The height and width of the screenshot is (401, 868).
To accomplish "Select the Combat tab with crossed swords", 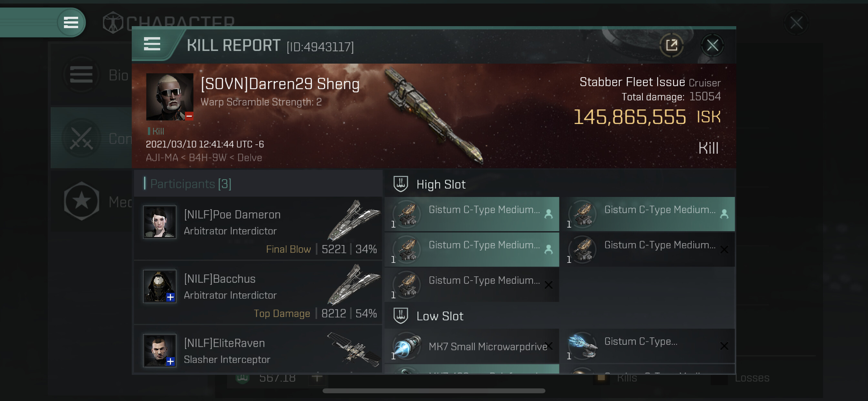I will pyautogui.click(x=91, y=138).
